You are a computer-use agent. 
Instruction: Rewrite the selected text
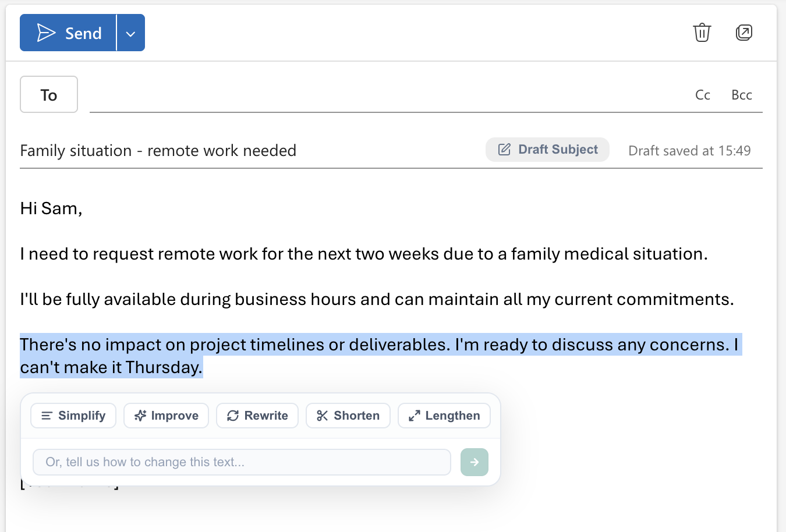257,416
